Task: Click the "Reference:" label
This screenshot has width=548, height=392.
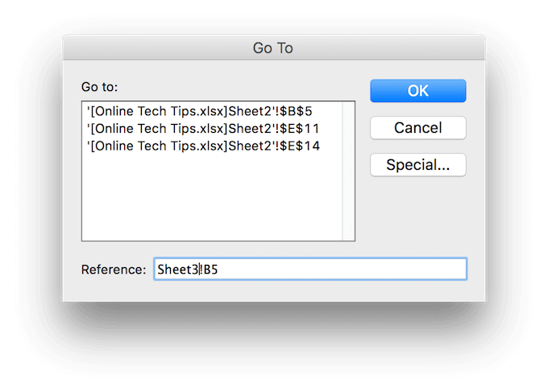Action: pos(114,269)
